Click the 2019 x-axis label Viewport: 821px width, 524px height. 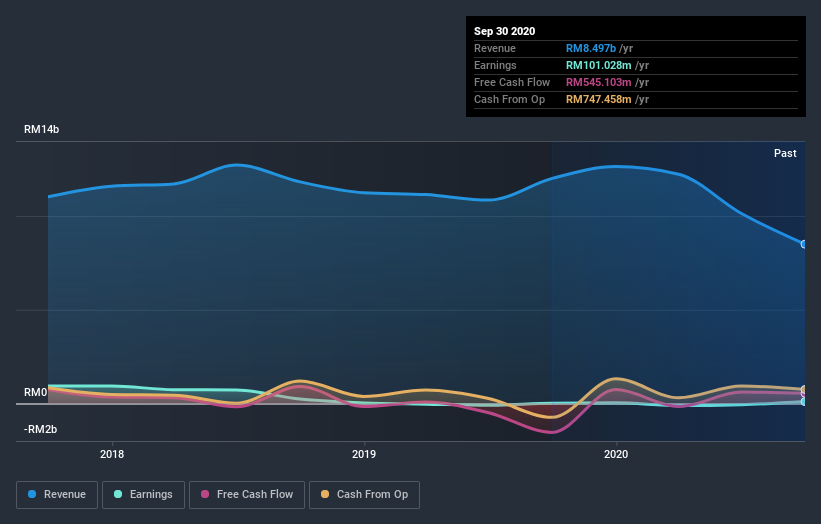tap(364, 454)
